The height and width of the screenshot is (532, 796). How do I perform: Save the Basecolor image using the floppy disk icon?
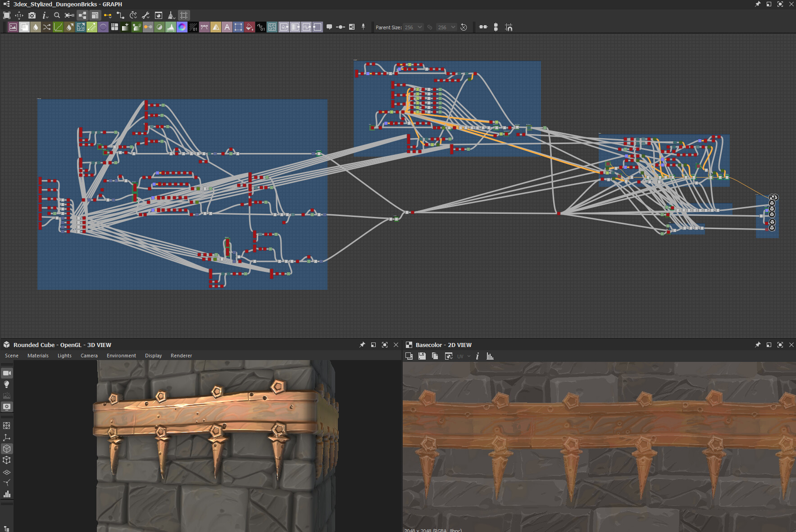[x=422, y=356]
